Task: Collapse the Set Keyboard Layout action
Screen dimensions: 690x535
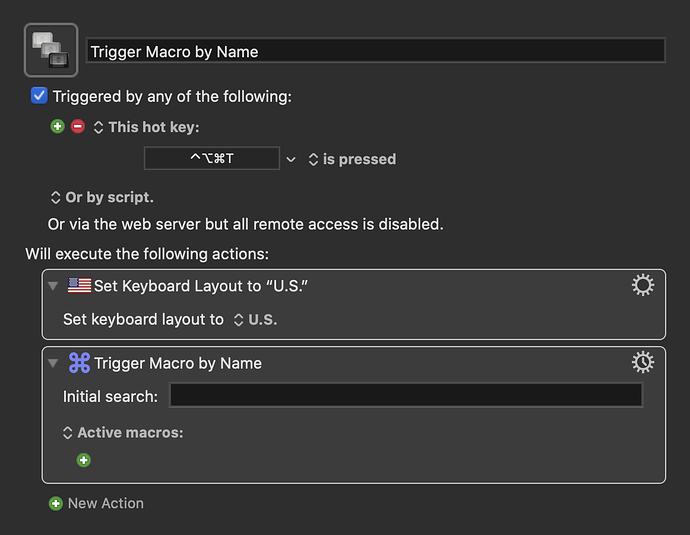Action: tap(53, 286)
